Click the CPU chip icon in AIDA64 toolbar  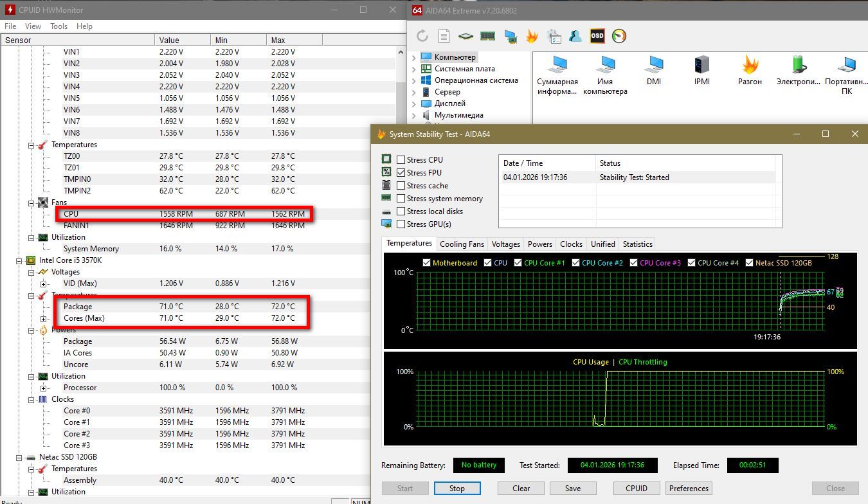click(466, 37)
